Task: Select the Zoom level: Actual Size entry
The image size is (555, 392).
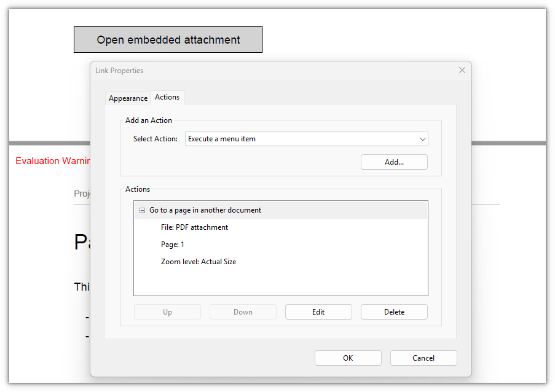Action: pos(198,262)
